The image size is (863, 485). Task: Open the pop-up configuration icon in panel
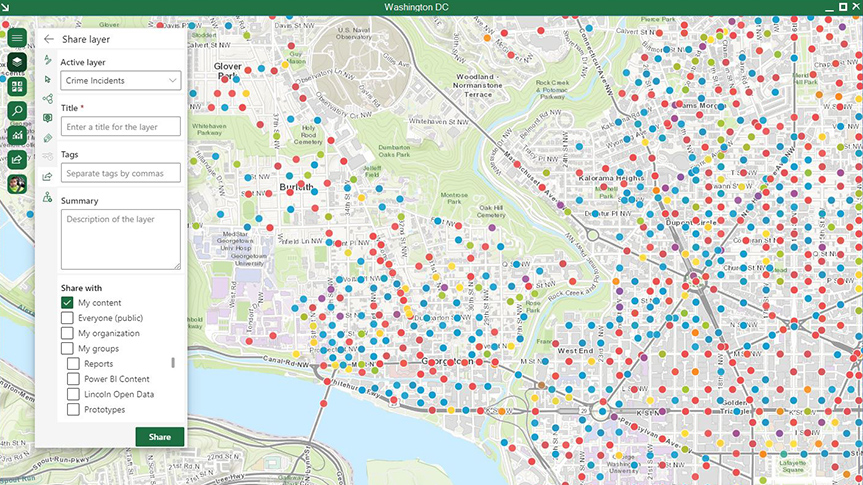(48, 118)
